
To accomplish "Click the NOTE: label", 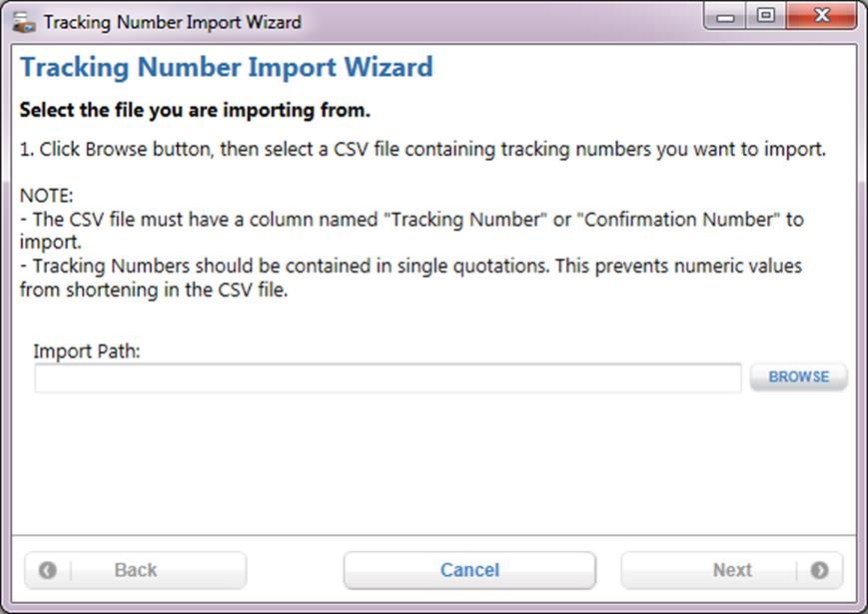I will pos(47,196).
